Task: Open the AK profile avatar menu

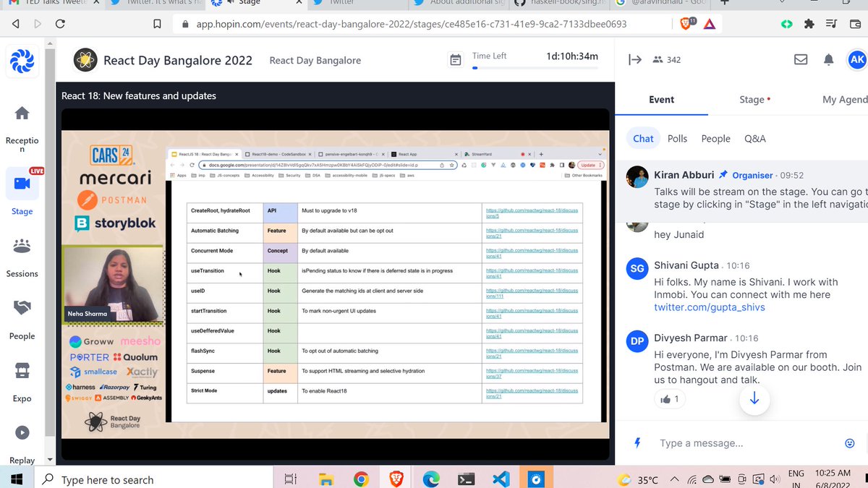Action: [x=857, y=60]
